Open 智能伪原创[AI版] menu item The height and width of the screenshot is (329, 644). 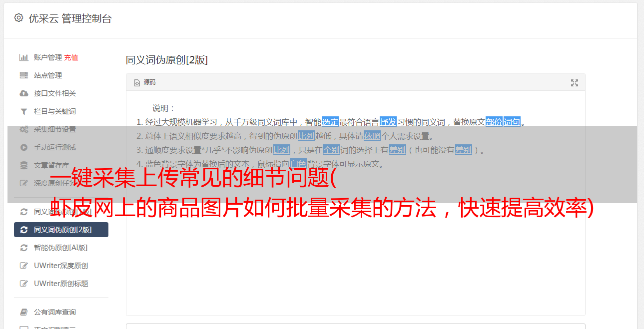(x=61, y=248)
